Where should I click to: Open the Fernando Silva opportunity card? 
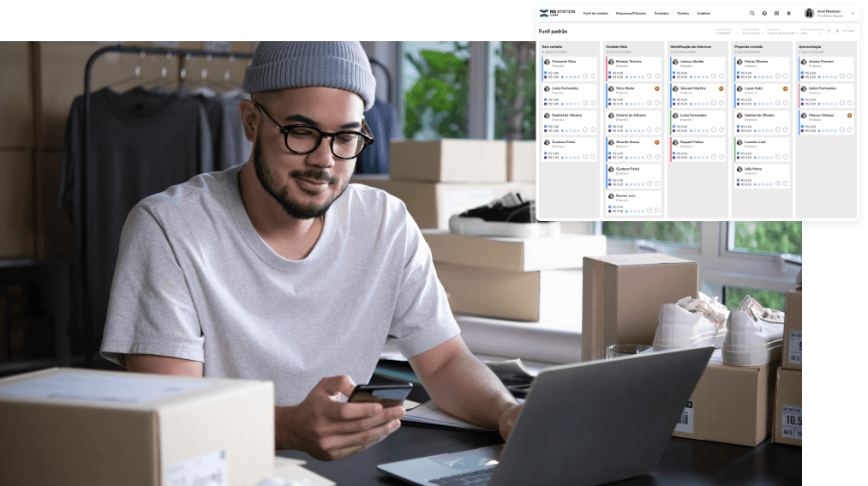tap(569, 69)
